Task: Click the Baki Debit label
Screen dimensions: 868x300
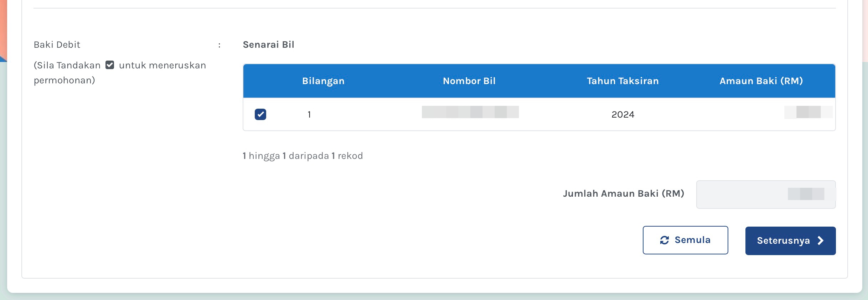Action: (57, 45)
